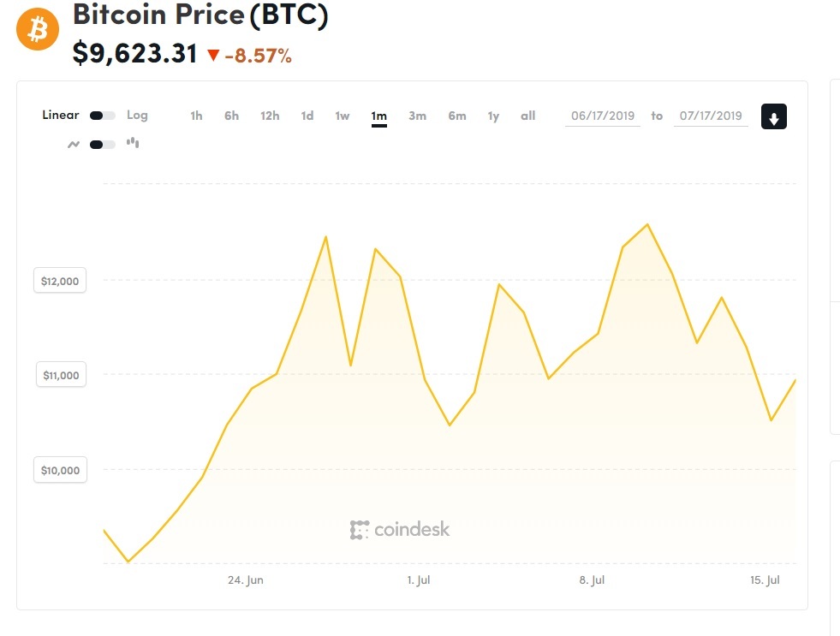Click the red down-triangle price change indicator
This screenshot has width=840, height=636.
(213, 56)
